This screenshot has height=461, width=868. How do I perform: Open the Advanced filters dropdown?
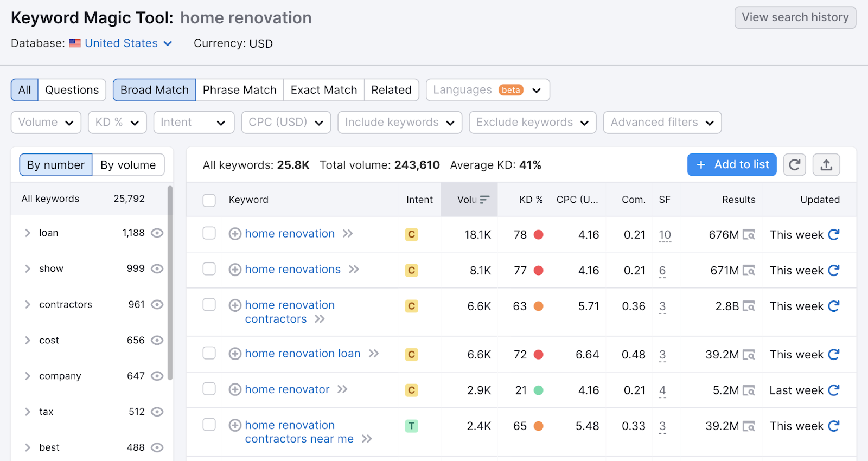tap(662, 123)
